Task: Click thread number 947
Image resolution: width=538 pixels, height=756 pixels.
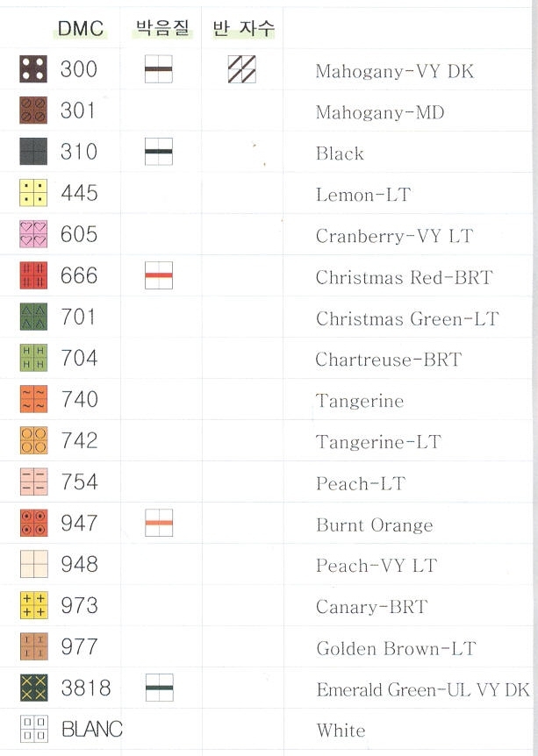Action: tap(79, 523)
